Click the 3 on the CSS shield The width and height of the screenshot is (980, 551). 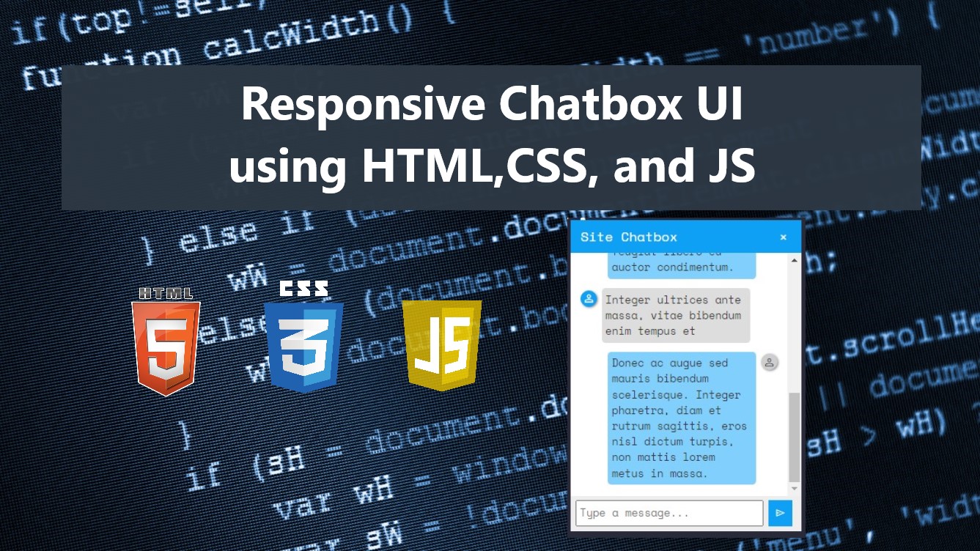[x=303, y=344]
